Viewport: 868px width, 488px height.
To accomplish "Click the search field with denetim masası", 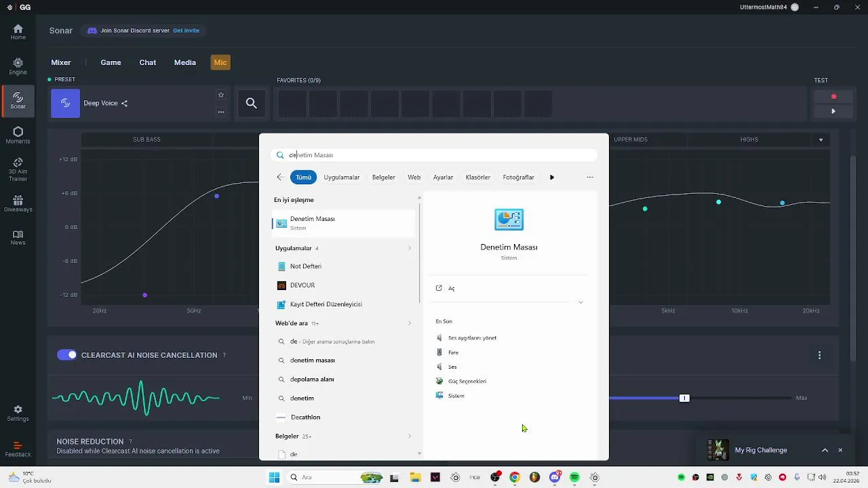I will point(434,155).
